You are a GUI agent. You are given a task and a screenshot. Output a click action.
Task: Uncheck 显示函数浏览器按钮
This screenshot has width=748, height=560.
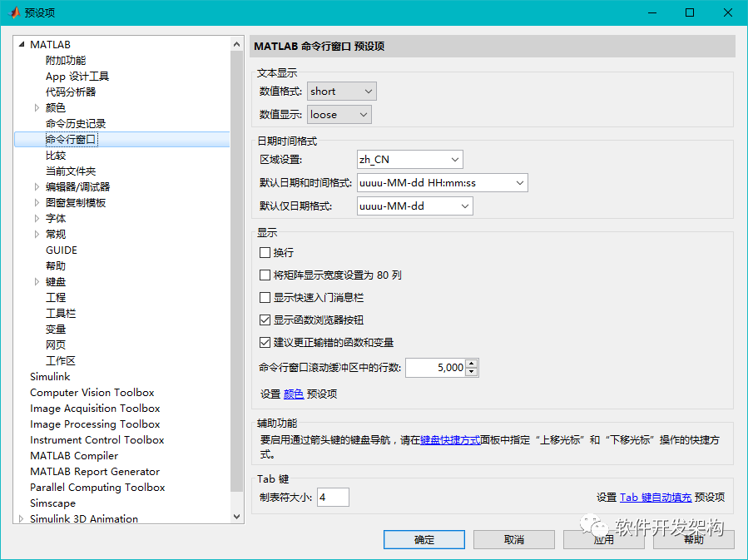tap(265, 320)
